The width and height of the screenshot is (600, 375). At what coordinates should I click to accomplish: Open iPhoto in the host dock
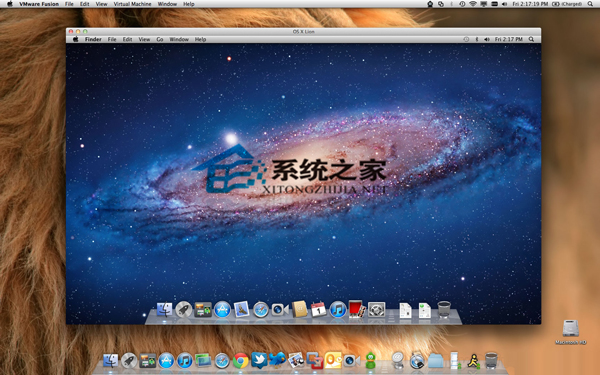(296, 360)
